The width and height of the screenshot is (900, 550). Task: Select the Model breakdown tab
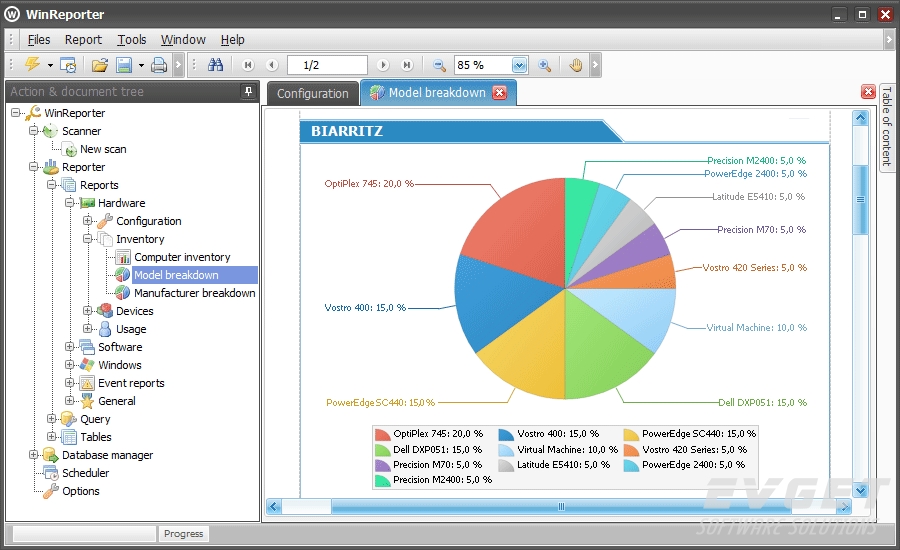(x=437, y=92)
